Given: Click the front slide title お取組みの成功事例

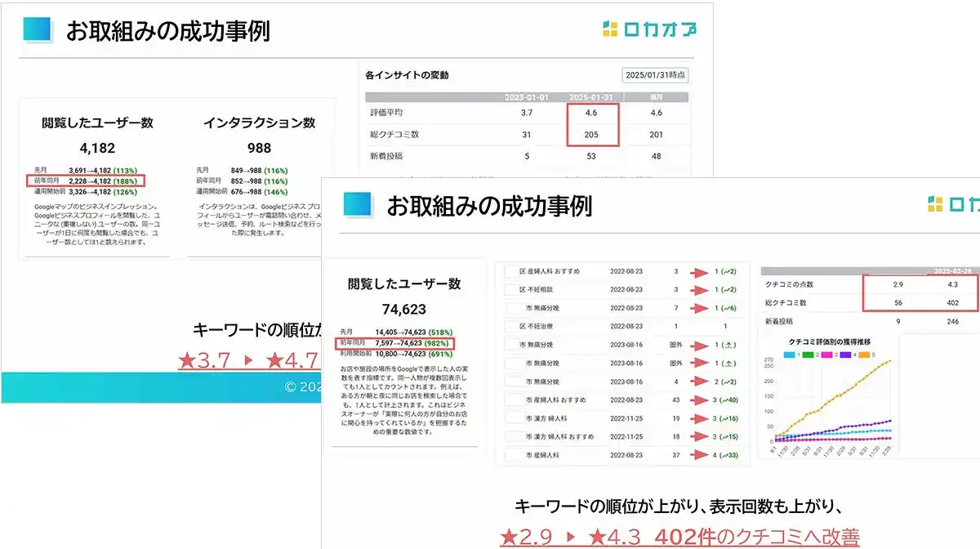Looking at the screenshot, I should [x=488, y=205].
